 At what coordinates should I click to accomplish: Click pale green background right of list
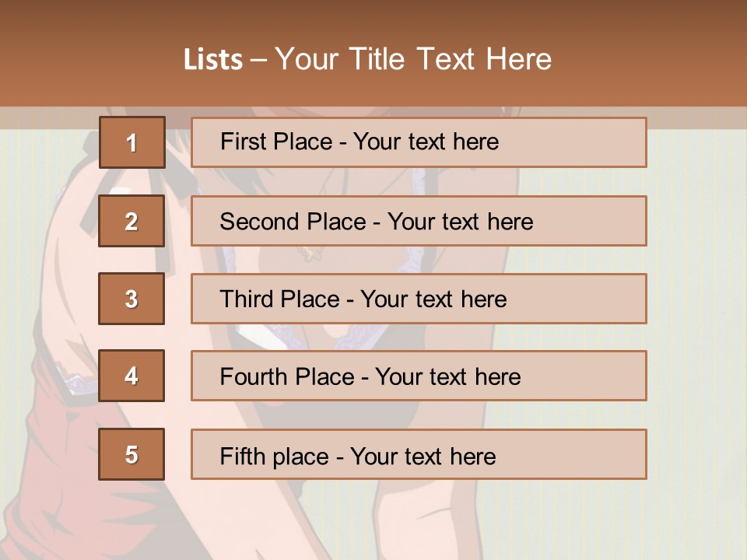[696, 311]
